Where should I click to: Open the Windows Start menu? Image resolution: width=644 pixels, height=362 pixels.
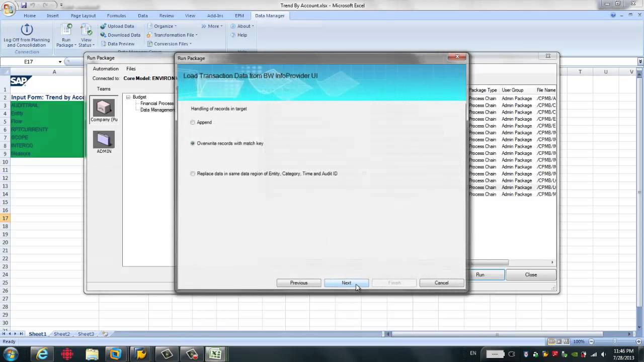[x=11, y=354]
